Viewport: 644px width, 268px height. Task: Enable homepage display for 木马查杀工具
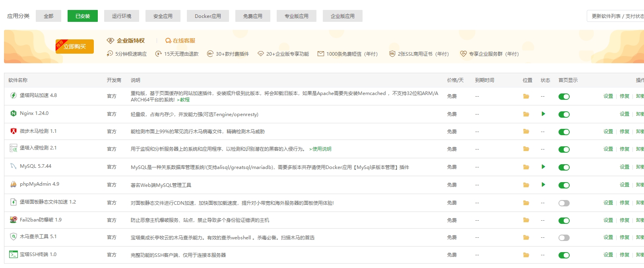click(x=564, y=238)
